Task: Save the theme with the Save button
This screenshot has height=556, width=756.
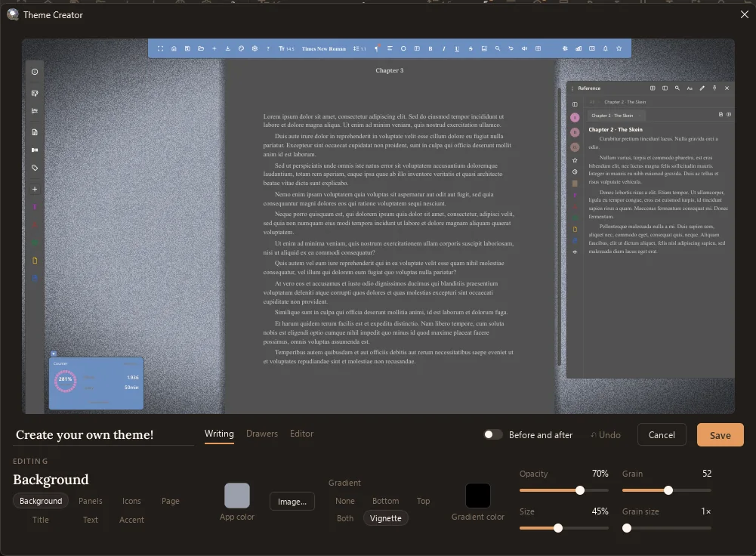Action: click(721, 435)
